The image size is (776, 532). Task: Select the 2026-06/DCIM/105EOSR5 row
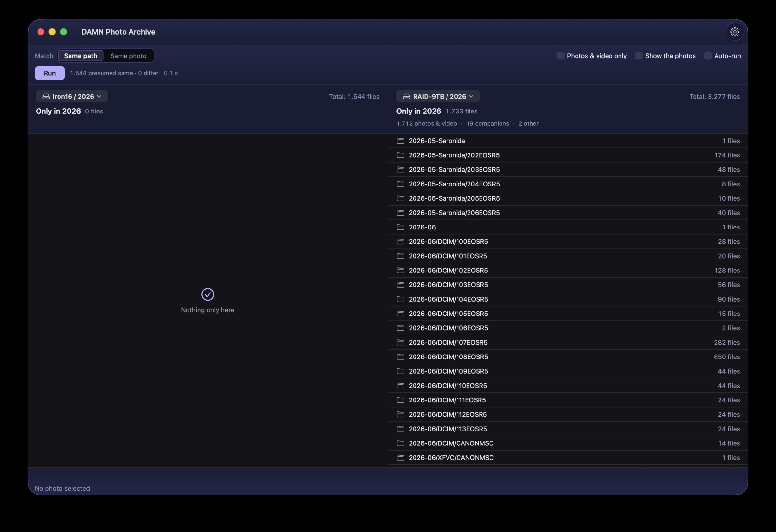[568, 314]
